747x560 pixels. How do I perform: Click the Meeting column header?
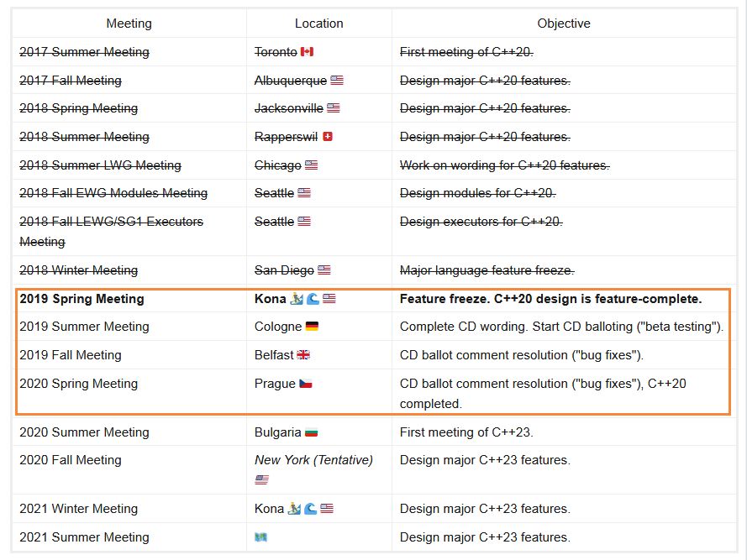[x=129, y=24]
